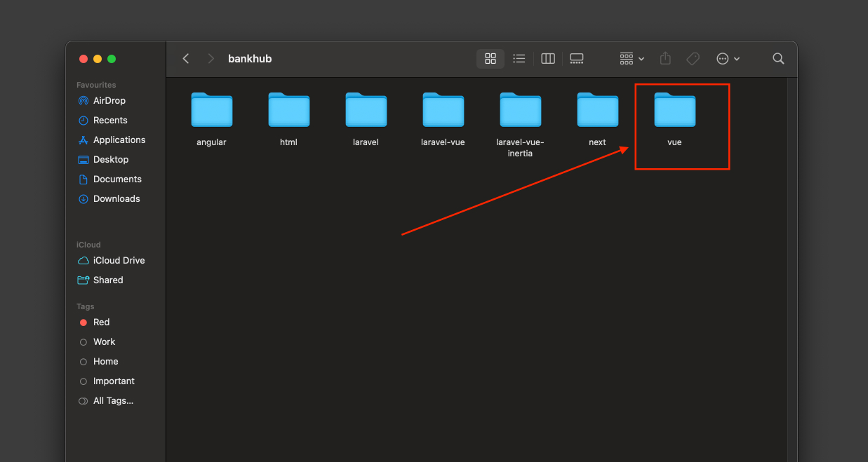This screenshot has height=462, width=868.
Task: Go forward using the right chevron
Action: [211, 59]
